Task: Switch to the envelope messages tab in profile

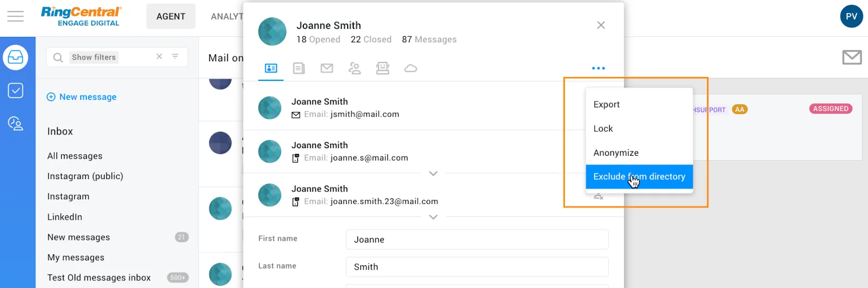Action: [x=327, y=68]
